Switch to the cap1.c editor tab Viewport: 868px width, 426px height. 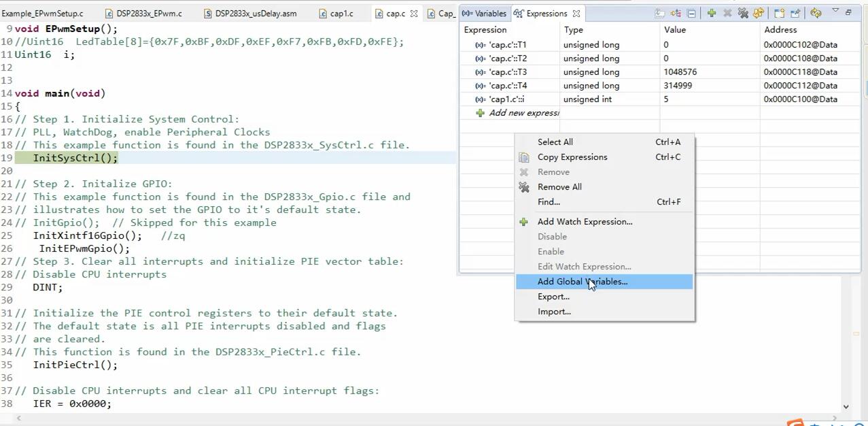[336, 14]
